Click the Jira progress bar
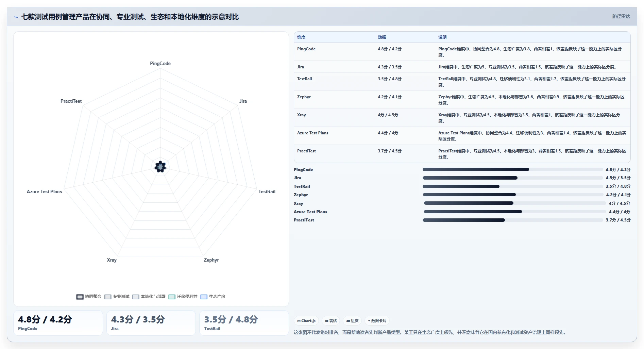Screen dimensions: 644x349 [513, 178]
